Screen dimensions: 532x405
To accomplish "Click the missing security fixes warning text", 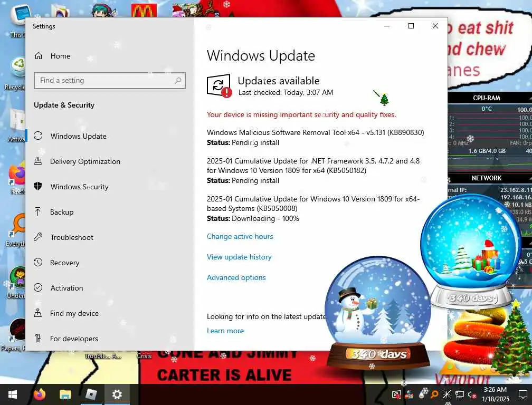I will pyautogui.click(x=301, y=114).
